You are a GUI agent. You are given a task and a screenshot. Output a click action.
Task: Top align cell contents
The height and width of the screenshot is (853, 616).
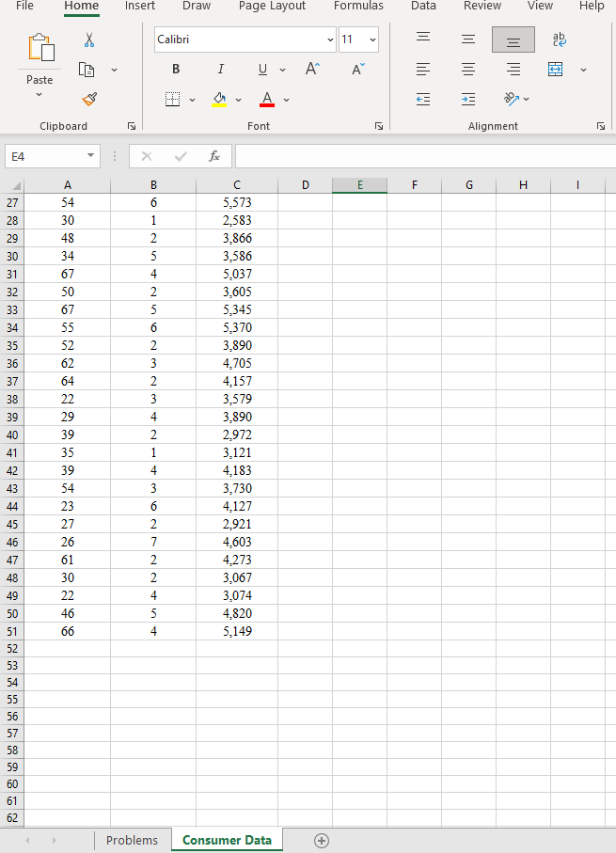(423, 39)
